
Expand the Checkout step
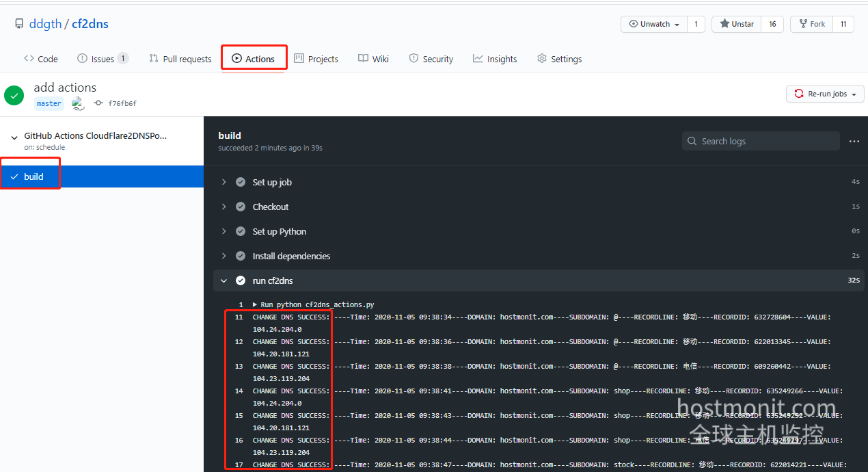[x=223, y=207]
